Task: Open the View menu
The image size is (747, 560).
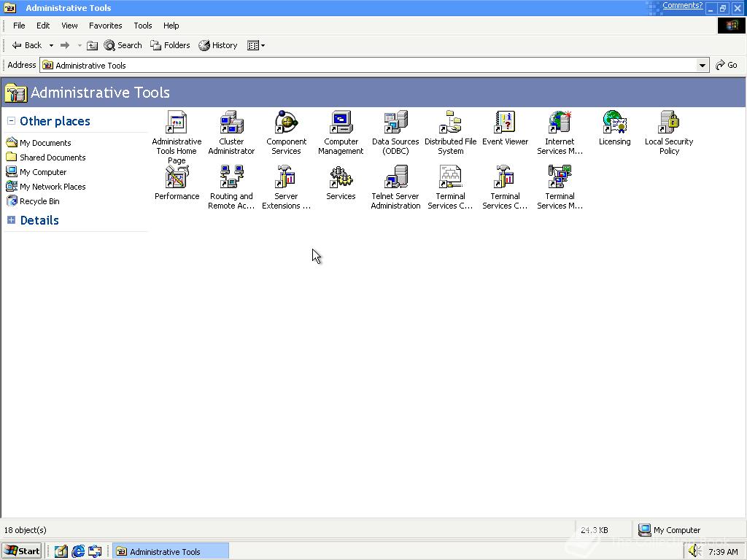Action: click(x=69, y=26)
